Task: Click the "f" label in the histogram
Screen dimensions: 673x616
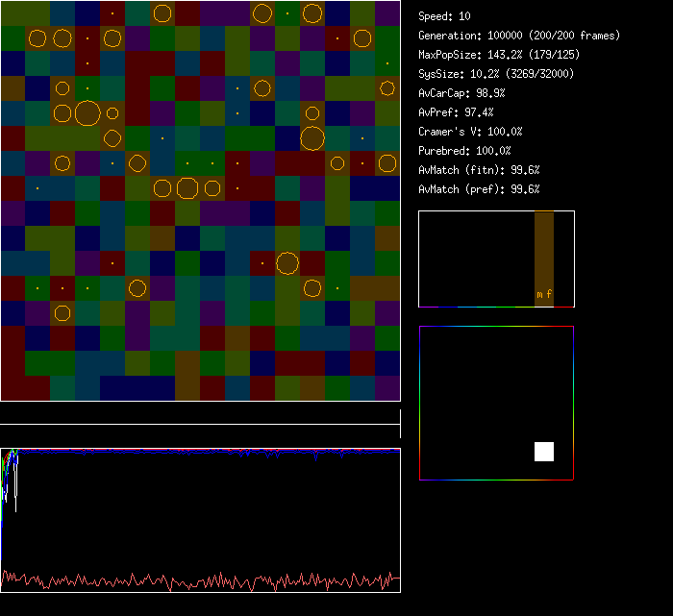Action: [x=549, y=294]
